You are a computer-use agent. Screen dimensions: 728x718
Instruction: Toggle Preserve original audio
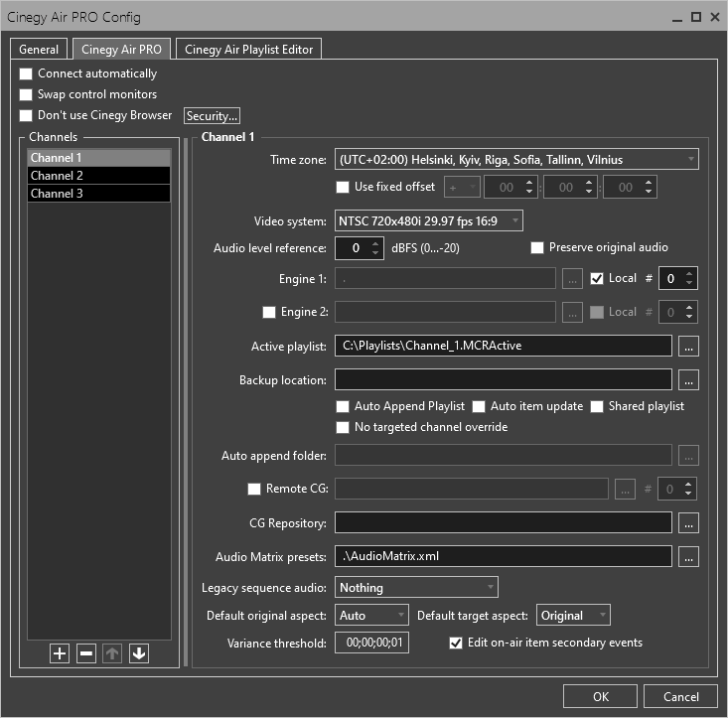coord(537,247)
